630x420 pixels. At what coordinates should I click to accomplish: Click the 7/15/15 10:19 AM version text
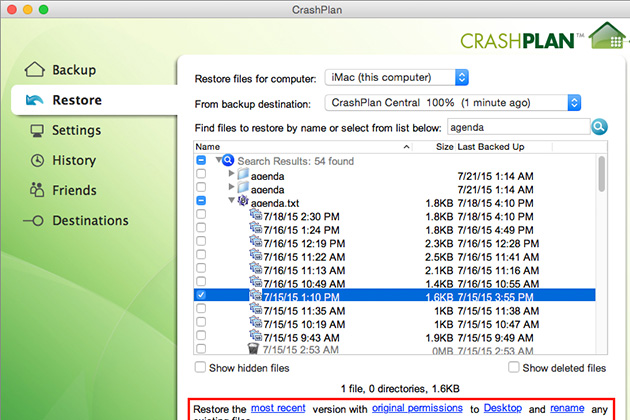coord(304,324)
